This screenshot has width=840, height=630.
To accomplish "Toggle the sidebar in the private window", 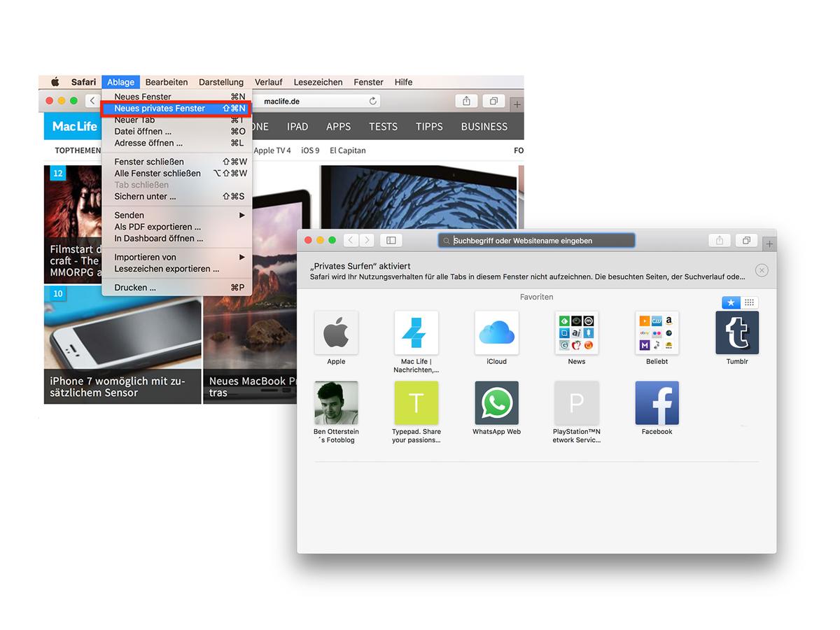I will click(391, 240).
